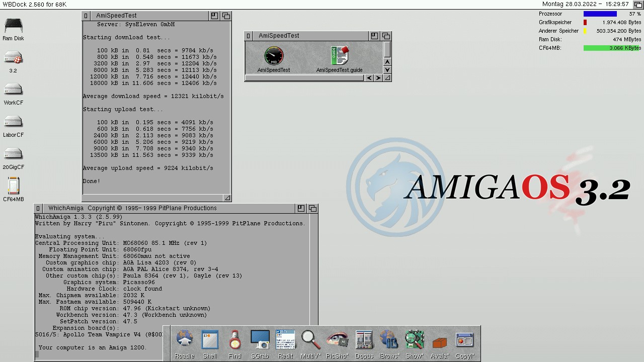Viewport: 644px width, 362px height.
Task: Open the AmiSpeedTest.guide document icon
Action: pos(340,56)
